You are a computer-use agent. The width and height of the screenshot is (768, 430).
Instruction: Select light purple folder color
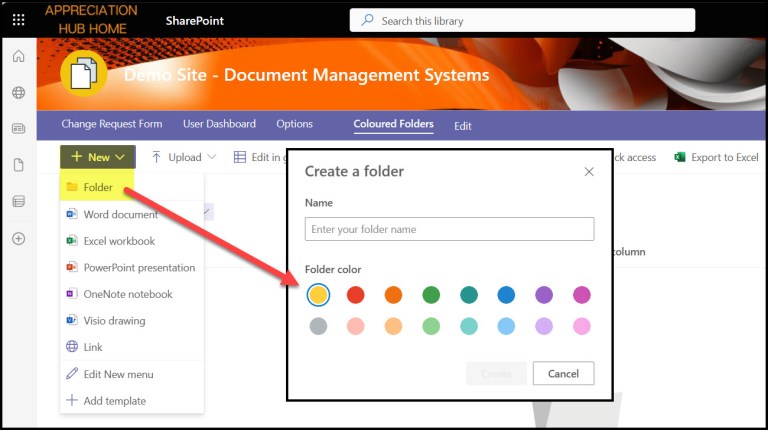coord(544,326)
